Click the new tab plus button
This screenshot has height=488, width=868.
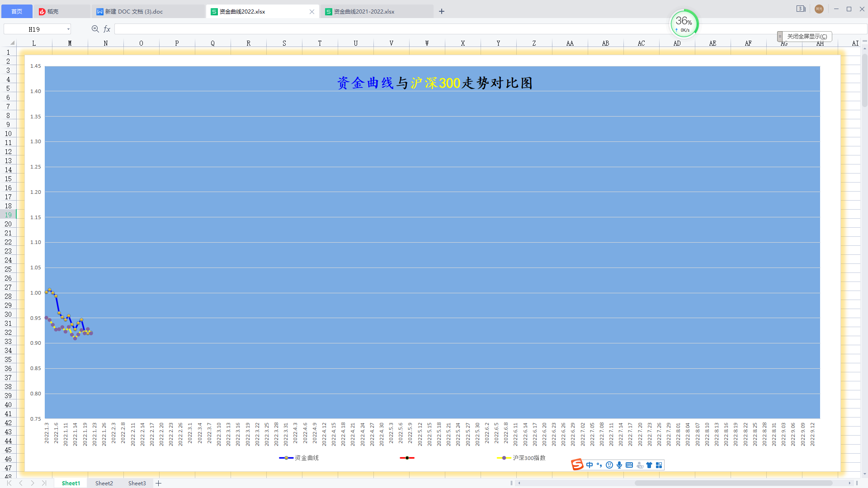point(442,11)
